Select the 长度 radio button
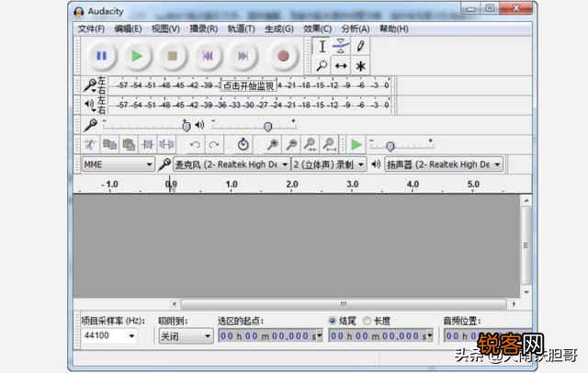This screenshot has width=588, height=373. (367, 321)
